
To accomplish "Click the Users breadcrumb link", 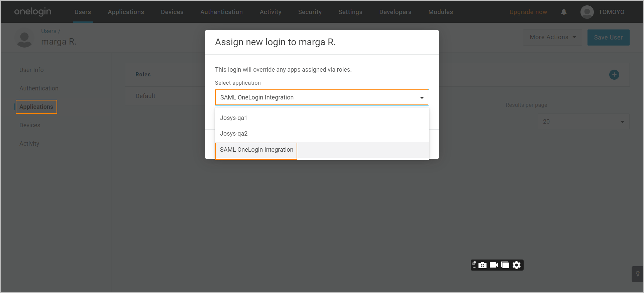I will [48, 31].
